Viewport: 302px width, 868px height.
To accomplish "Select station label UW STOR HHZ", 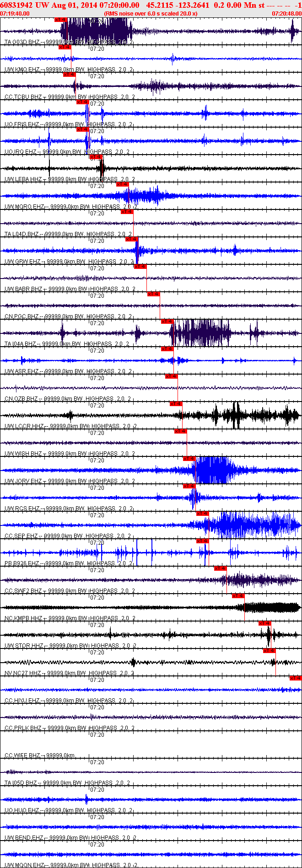I will coord(24,646).
